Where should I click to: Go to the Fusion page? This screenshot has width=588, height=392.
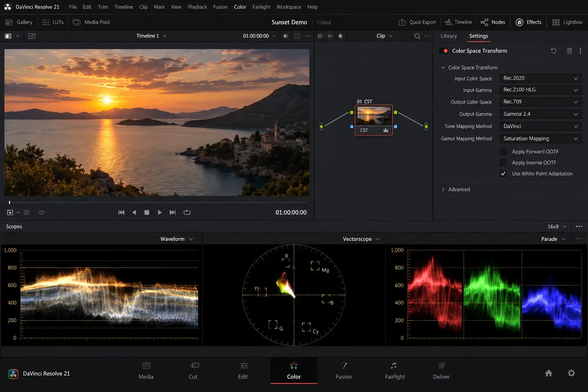[343, 371]
